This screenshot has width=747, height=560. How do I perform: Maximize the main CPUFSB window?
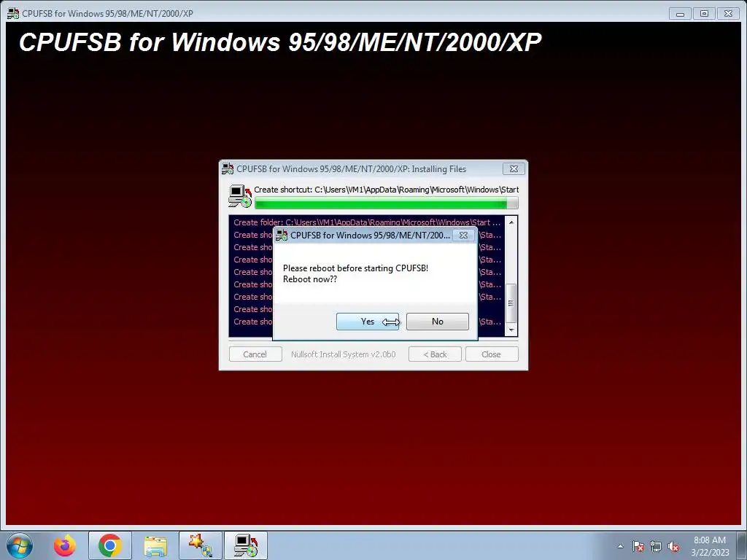click(x=704, y=14)
